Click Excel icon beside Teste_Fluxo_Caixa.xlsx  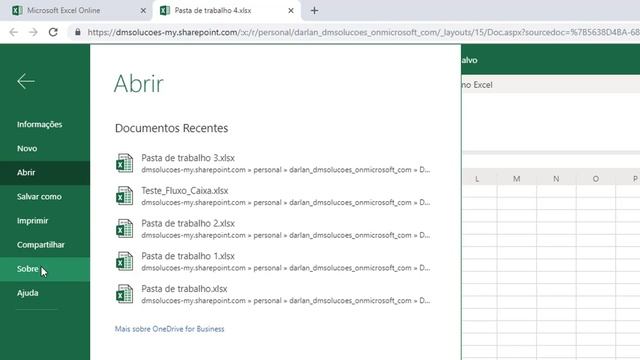(124, 196)
